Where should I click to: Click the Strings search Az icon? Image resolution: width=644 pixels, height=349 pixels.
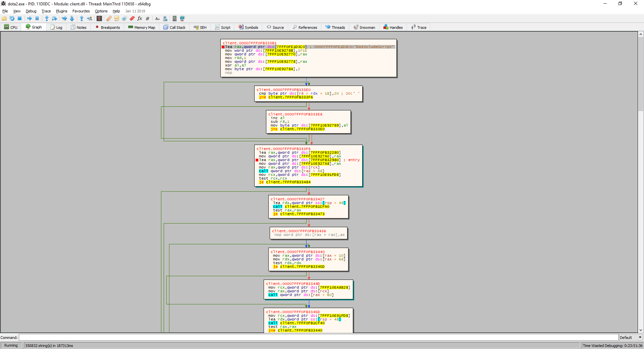coord(157,18)
